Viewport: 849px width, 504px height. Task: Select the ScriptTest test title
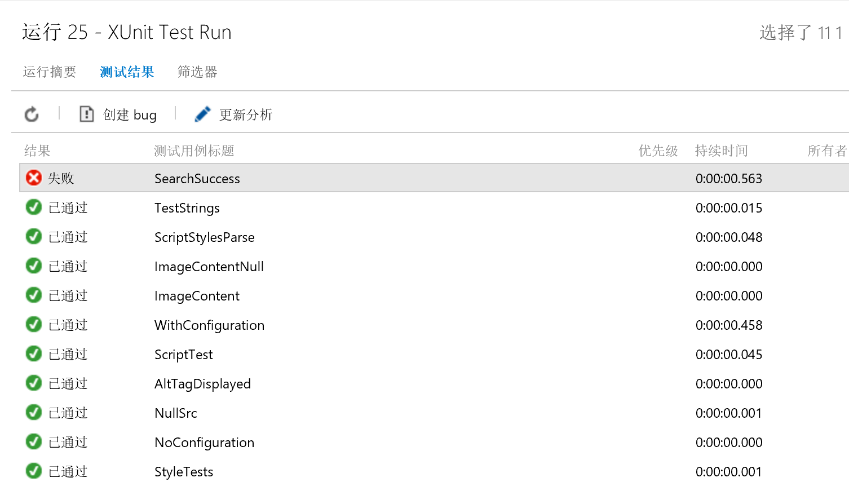[x=184, y=355]
